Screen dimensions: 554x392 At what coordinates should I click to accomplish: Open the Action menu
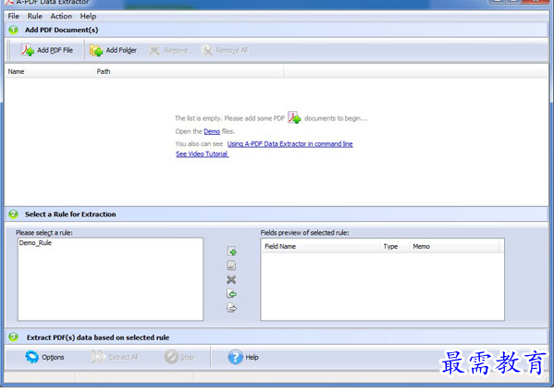(x=61, y=17)
